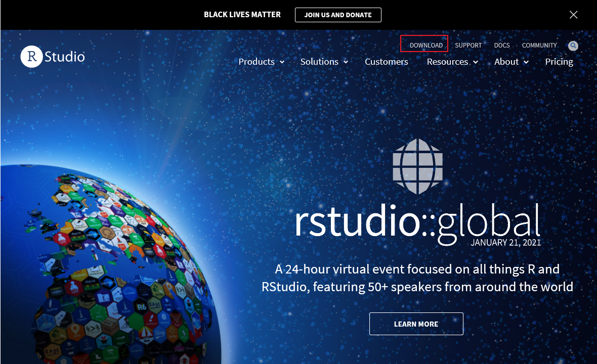Click the Black Lives Matter text
This screenshot has width=597, height=364.
point(242,15)
